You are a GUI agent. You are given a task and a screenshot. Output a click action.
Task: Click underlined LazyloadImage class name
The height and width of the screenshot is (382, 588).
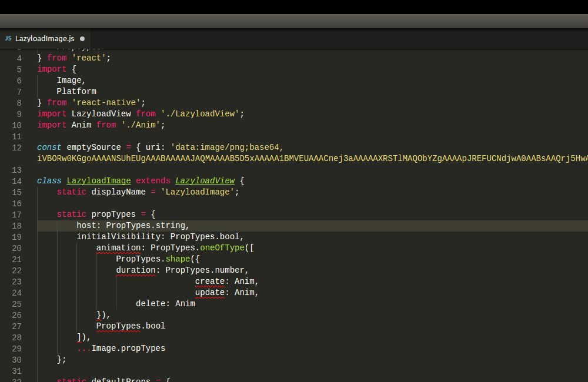point(99,180)
